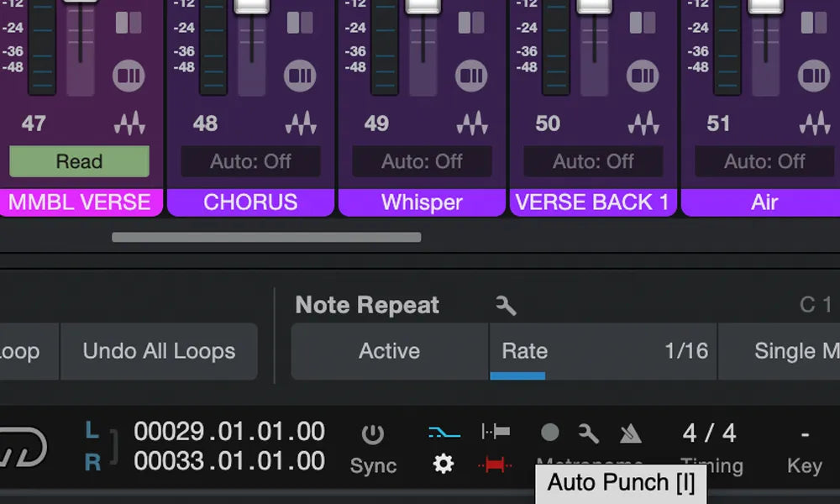Viewport: 840px width, 504px height.
Task: Click the Read automation button on channel 47
Action: coord(79,161)
